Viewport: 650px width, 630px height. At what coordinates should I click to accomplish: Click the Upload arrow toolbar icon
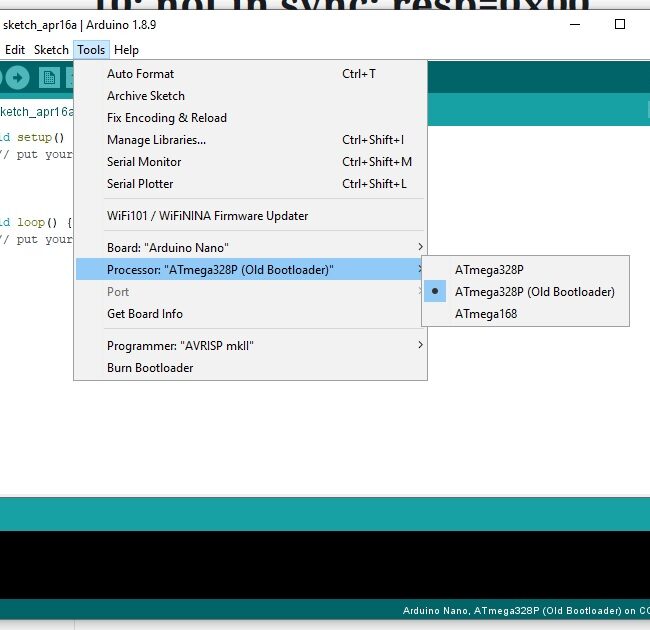click(x=17, y=78)
